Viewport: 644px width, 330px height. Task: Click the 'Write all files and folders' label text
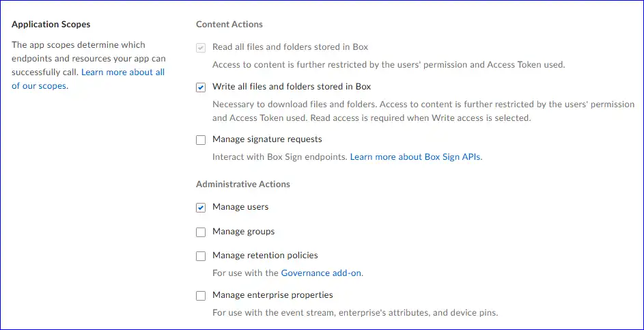pyautogui.click(x=292, y=87)
